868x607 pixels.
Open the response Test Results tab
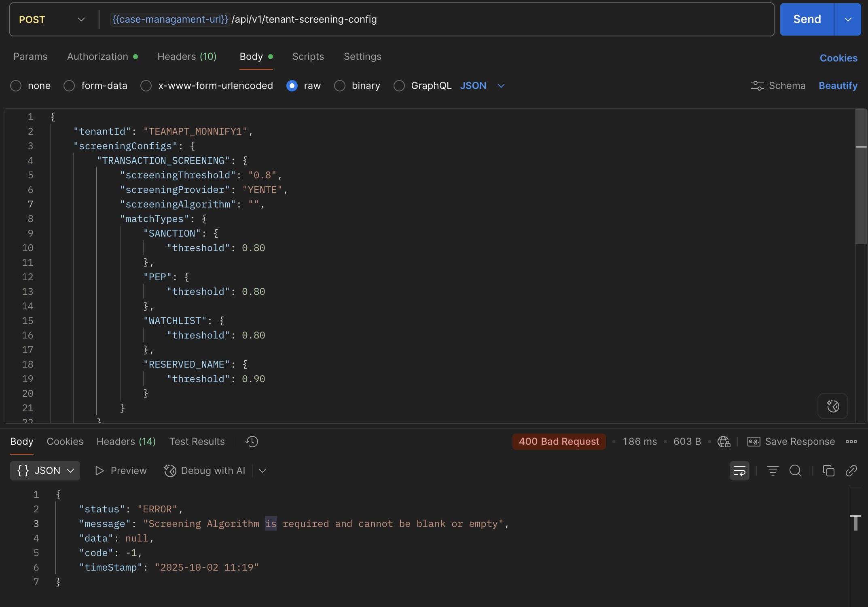pyautogui.click(x=197, y=442)
